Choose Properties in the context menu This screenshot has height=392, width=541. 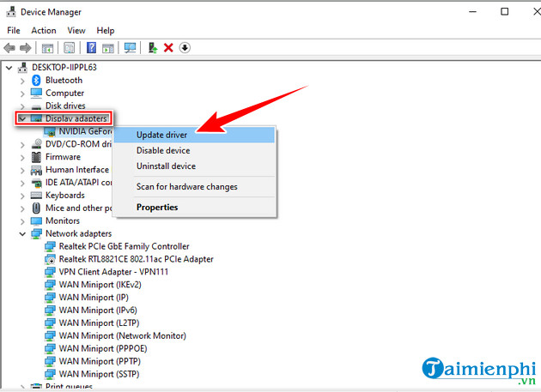coord(195,208)
